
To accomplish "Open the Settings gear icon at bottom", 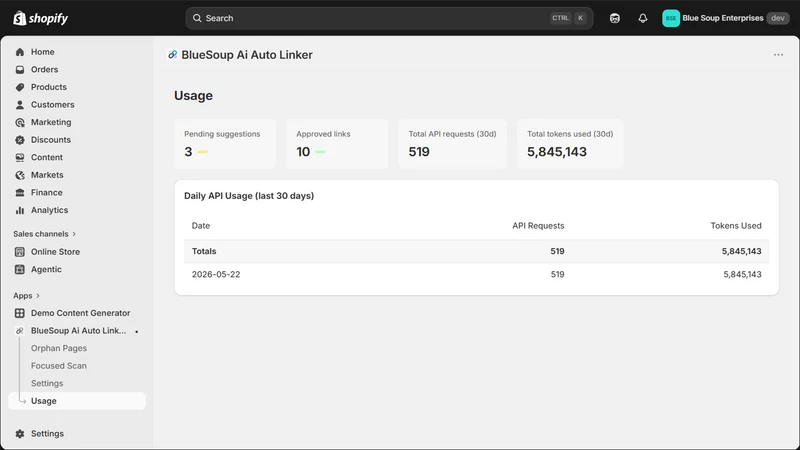I will click(x=20, y=434).
